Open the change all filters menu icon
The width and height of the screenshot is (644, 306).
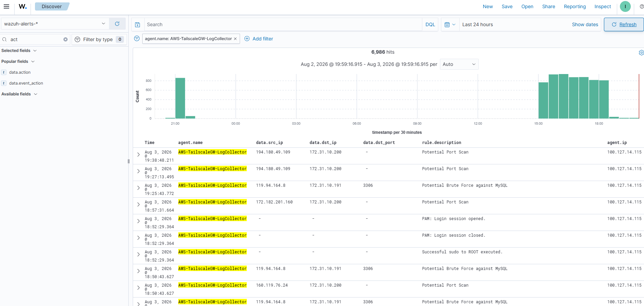137,38
